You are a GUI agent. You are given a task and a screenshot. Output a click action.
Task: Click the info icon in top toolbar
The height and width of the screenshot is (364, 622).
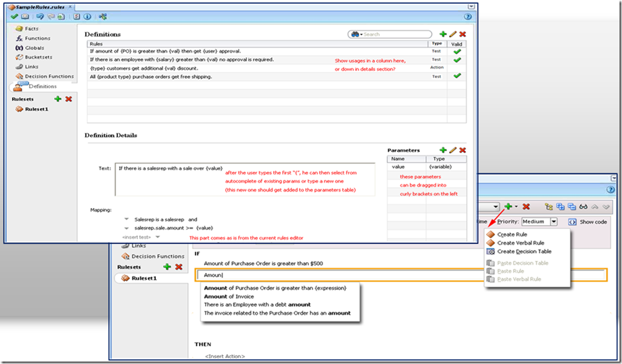87,16
